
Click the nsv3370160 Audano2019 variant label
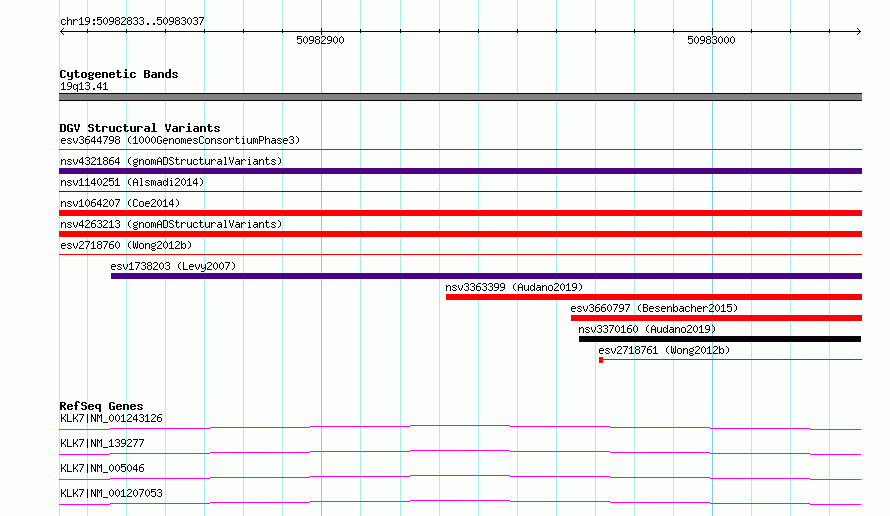647,329
